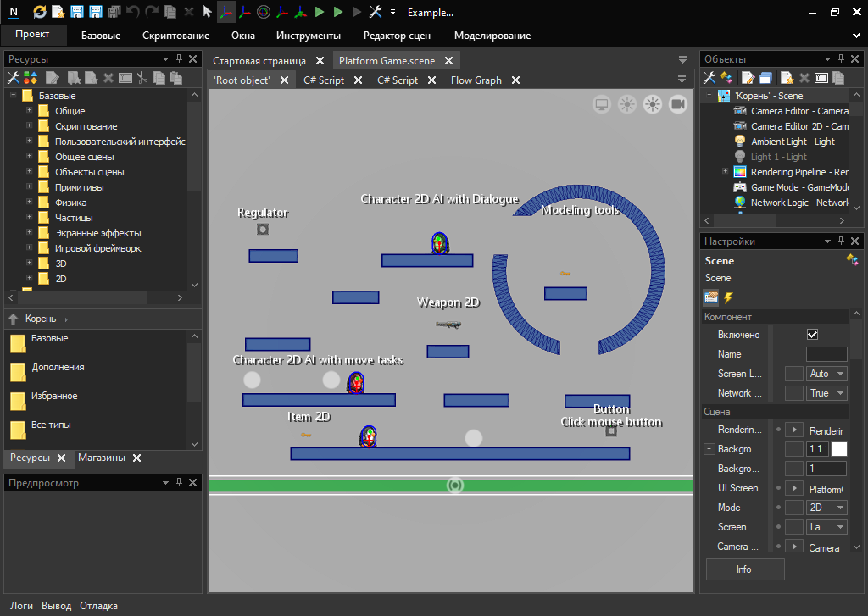This screenshot has width=868, height=616.
Task: Click the wrench icon in the Objects panel toolbar
Action: [709, 78]
